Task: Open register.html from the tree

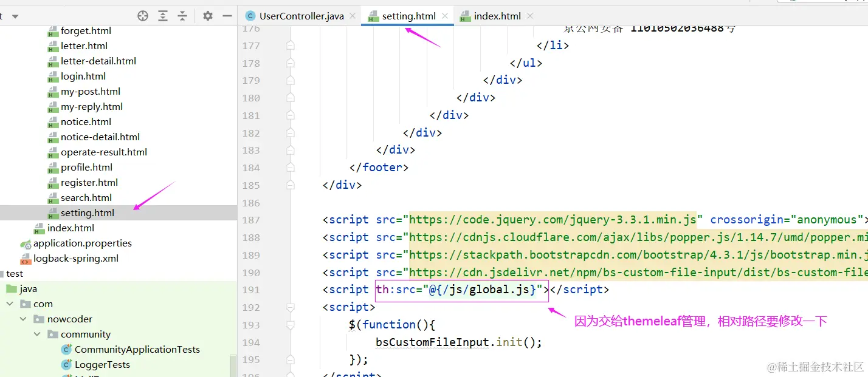Action: pos(89,183)
